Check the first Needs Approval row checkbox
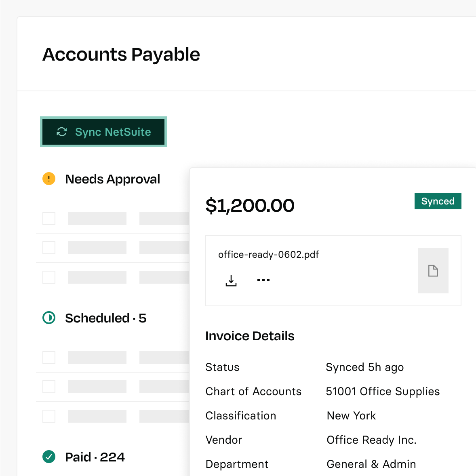This screenshot has width=476, height=476. click(49, 219)
